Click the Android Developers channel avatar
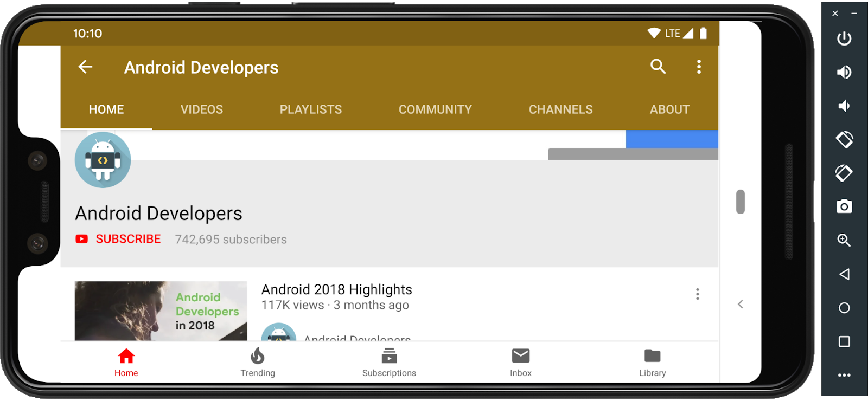 [x=103, y=160]
